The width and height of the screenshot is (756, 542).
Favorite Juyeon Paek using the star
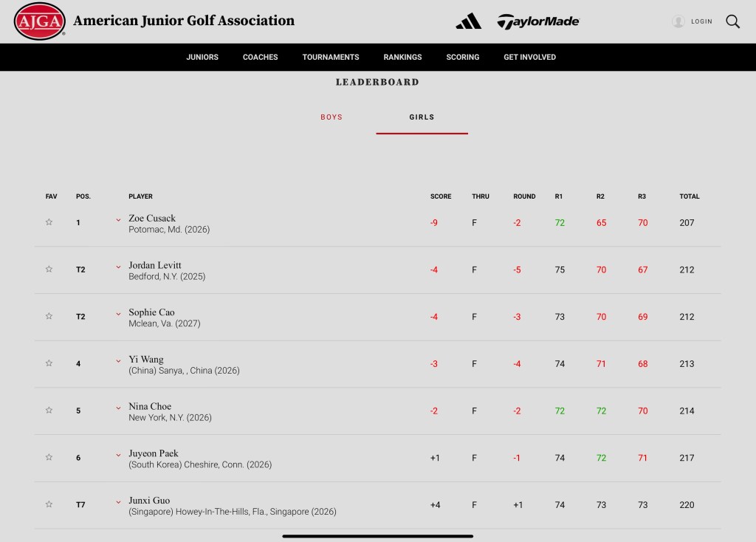click(49, 458)
